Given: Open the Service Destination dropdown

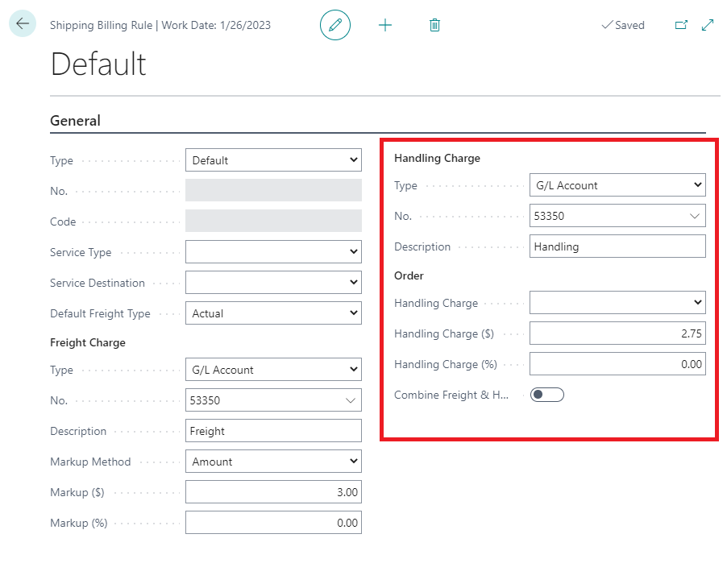Looking at the screenshot, I should tap(273, 283).
